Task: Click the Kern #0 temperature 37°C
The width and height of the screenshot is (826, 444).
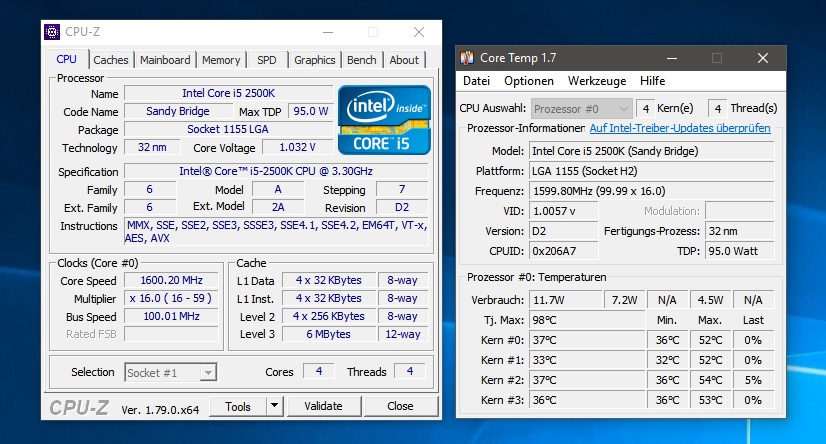Action: point(587,340)
